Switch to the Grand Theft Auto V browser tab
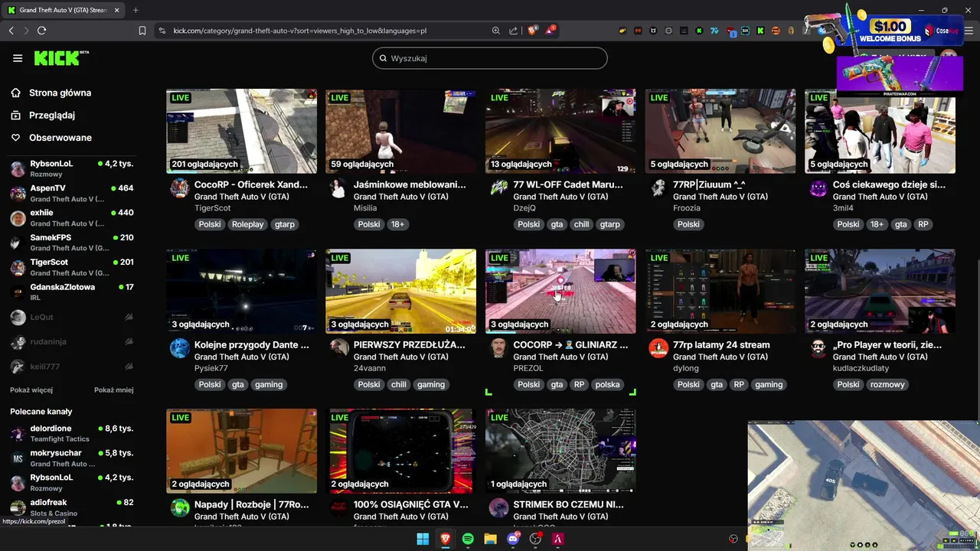This screenshot has width=980, height=551. pos(63,10)
